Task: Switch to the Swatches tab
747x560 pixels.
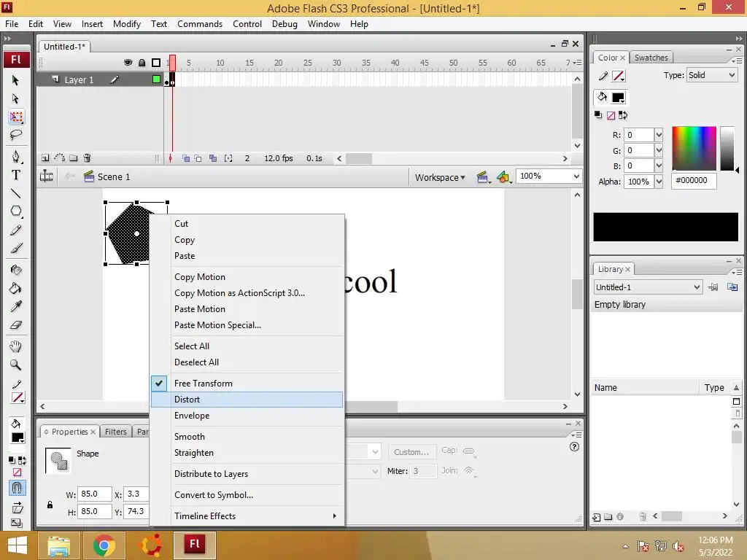Action: click(x=651, y=58)
